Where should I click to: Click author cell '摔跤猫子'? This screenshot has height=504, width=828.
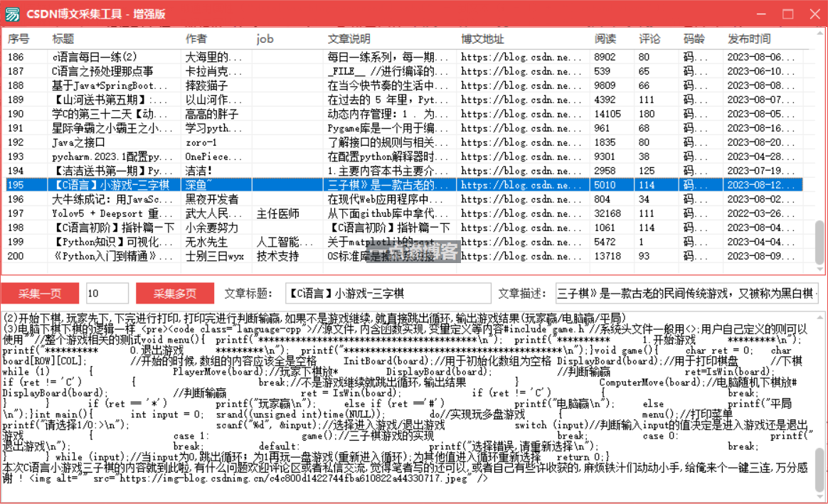pos(206,85)
